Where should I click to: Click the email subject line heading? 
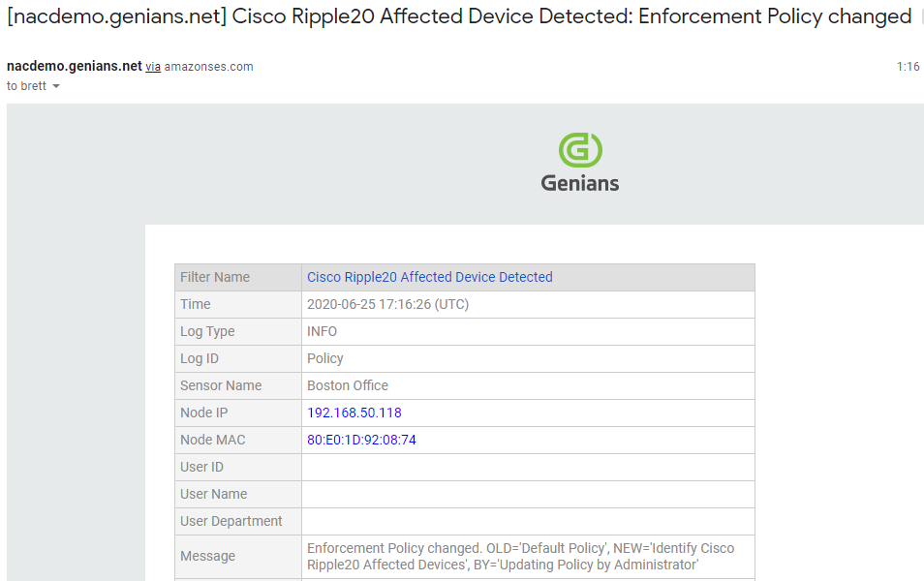click(x=458, y=16)
